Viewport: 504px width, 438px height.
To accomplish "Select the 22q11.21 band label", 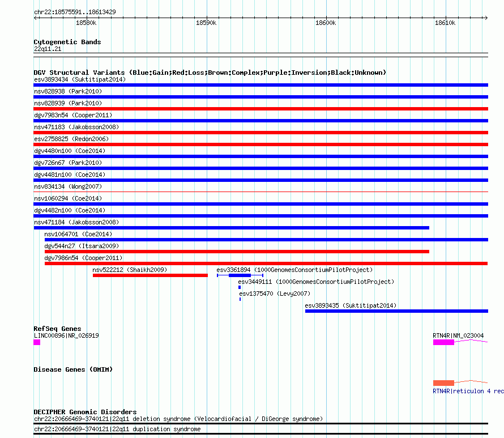I will point(48,49).
